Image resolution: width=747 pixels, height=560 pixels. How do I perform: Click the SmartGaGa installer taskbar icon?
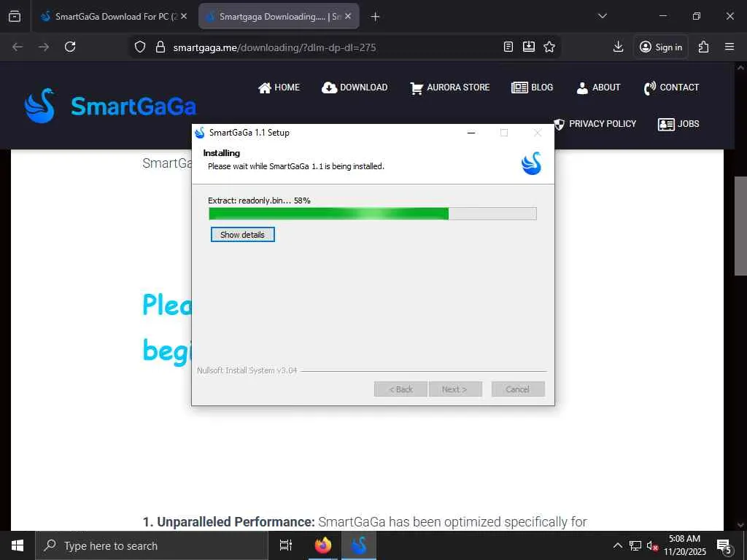(359, 545)
